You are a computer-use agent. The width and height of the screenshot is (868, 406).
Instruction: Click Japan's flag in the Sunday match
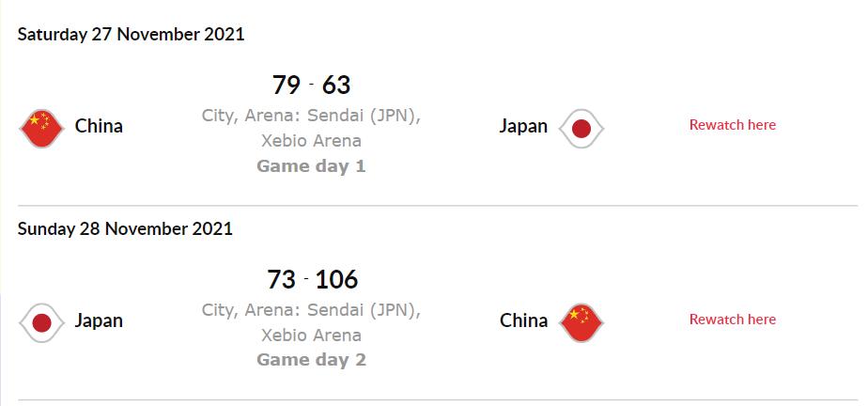(41, 322)
